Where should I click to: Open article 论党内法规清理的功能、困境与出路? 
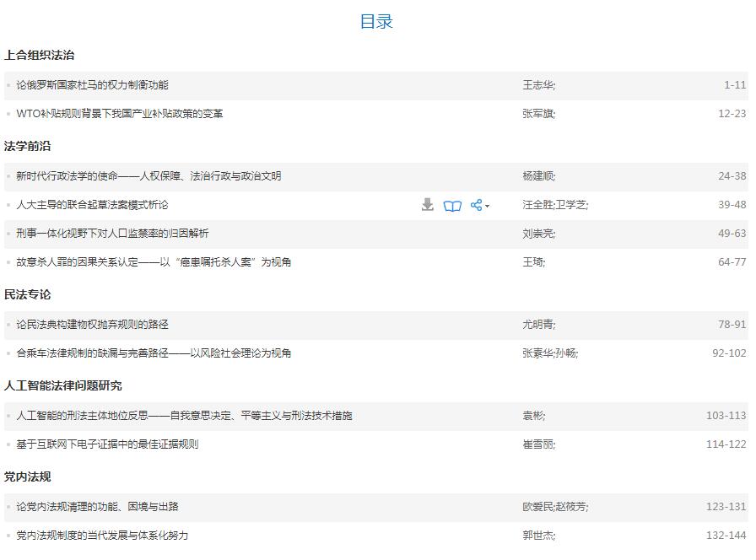(x=97, y=507)
